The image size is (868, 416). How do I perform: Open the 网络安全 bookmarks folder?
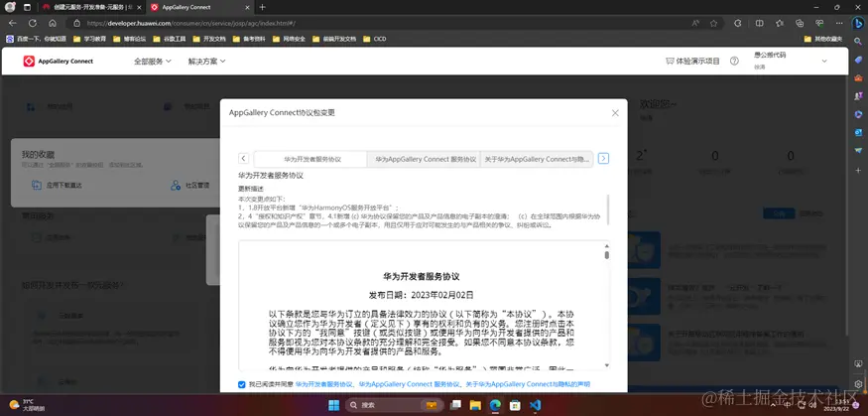pos(289,39)
